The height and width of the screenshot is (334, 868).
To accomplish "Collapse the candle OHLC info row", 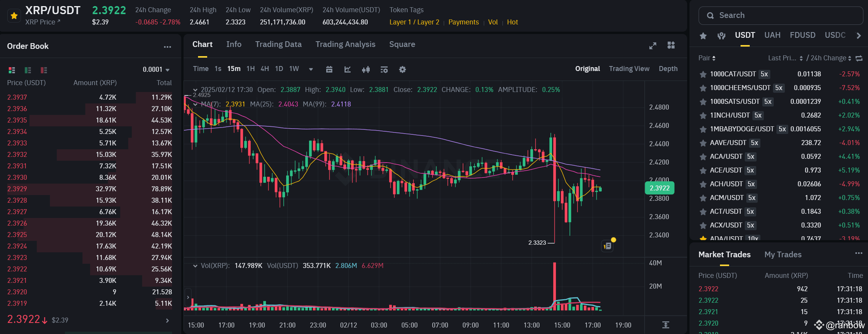I will coord(195,90).
